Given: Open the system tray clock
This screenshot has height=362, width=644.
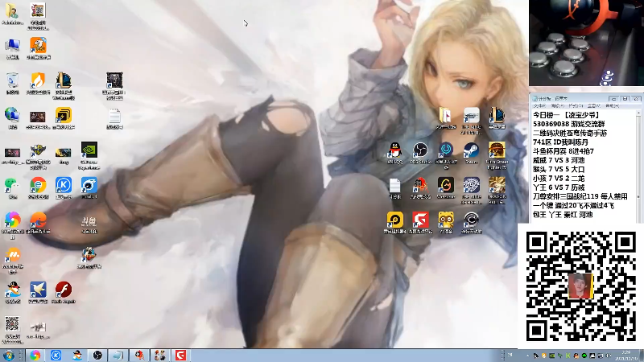Looking at the screenshot, I should point(626,356).
